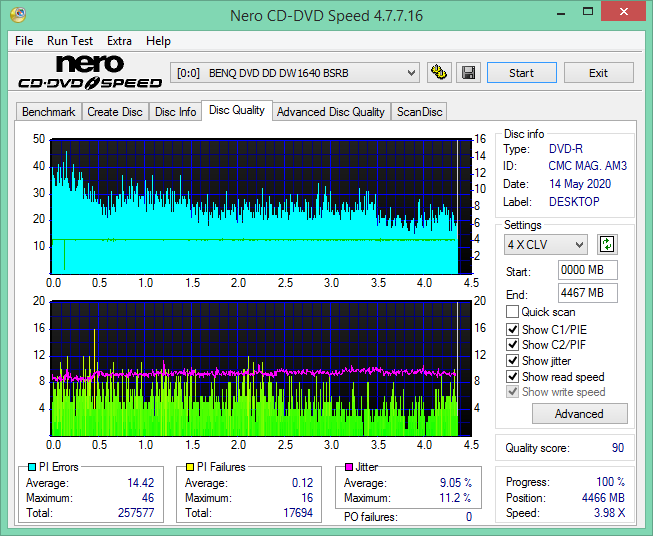The height and width of the screenshot is (536, 653).
Task: Open the File menu
Action: [x=24, y=41]
